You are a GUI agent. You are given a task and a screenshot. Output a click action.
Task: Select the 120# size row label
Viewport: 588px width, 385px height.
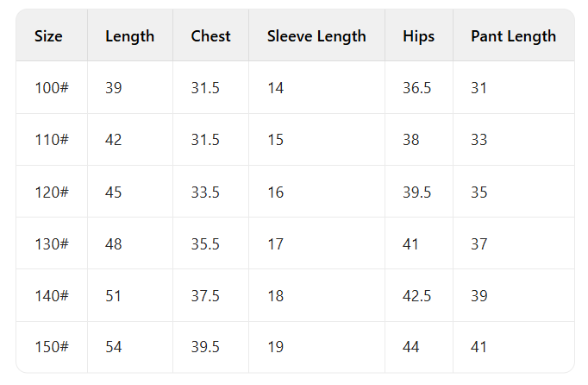[x=52, y=192]
